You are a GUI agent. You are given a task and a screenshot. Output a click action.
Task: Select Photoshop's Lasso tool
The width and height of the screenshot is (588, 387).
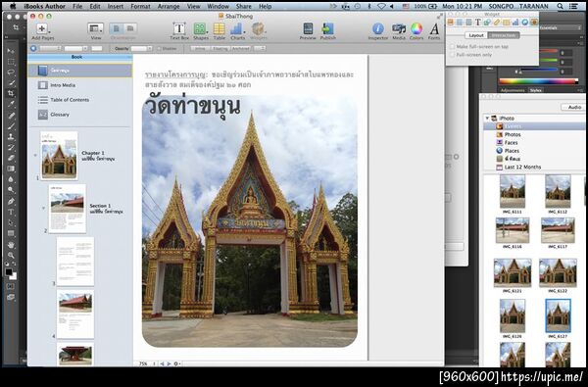[11, 73]
